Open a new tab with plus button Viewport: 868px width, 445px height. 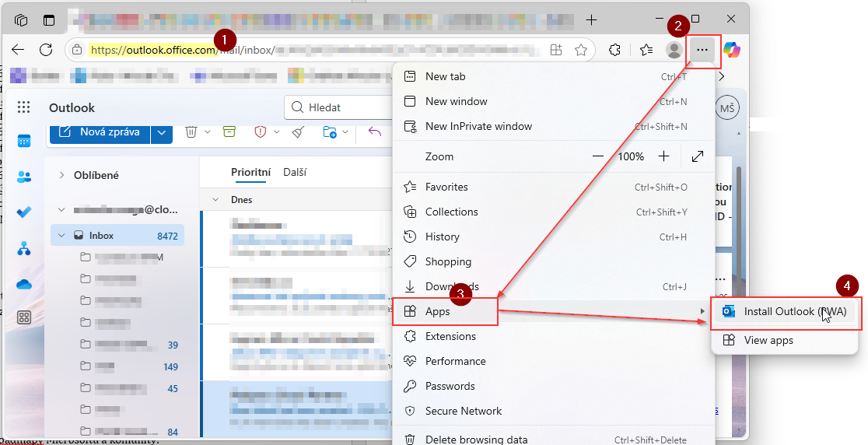[x=591, y=20]
